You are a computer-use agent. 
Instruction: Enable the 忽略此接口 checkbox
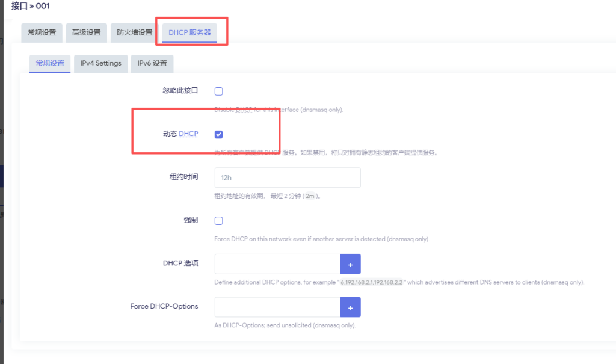click(218, 91)
